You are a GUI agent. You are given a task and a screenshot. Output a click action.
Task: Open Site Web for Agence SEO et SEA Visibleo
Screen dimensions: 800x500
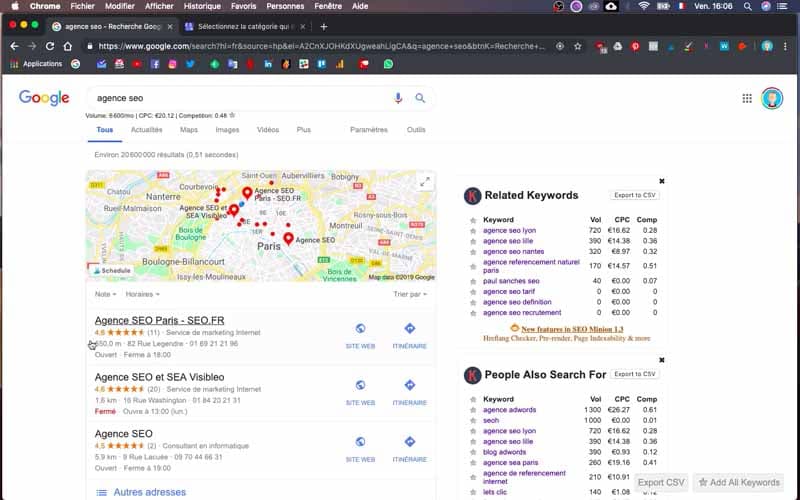tap(360, 392)
